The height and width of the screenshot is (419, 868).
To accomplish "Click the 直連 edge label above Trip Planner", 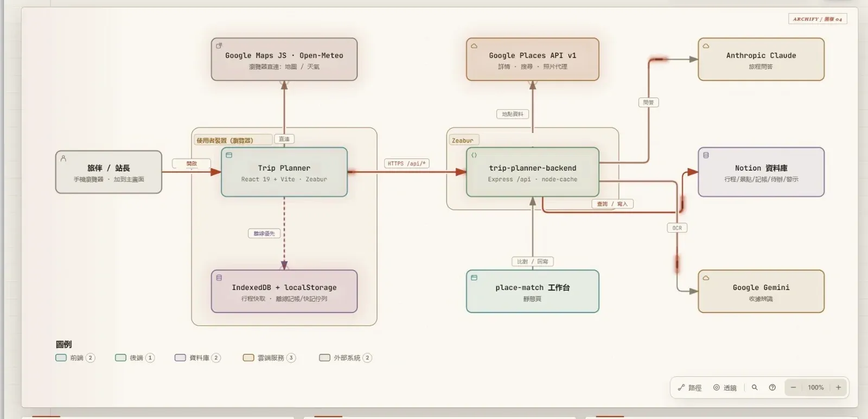I will [x=284, y=139].
